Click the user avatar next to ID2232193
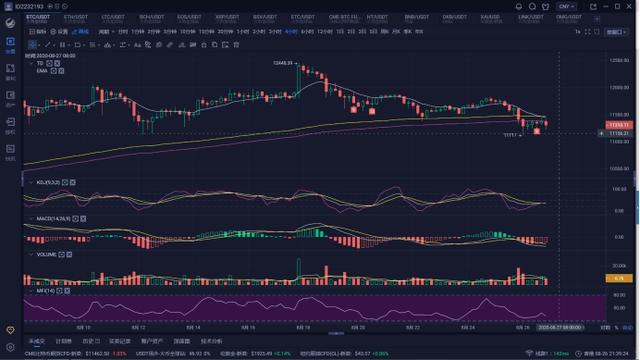This screenshot has width=640, height=360. coord(8,7)
